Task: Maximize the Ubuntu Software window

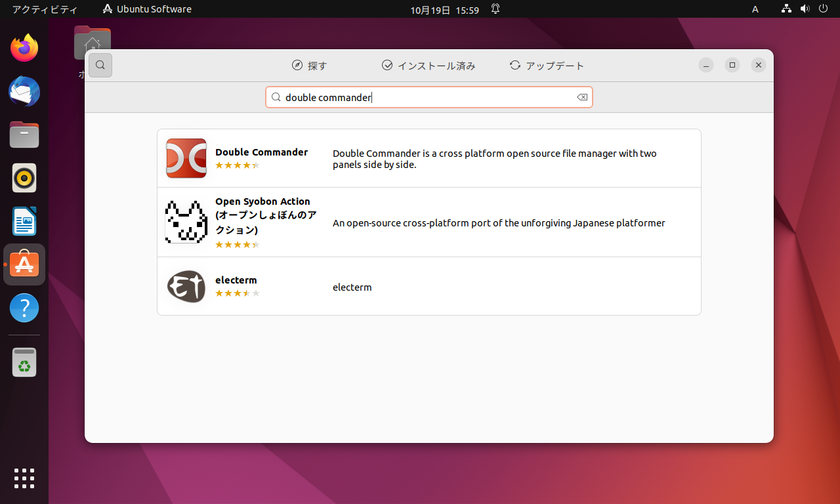Action: 732,65
